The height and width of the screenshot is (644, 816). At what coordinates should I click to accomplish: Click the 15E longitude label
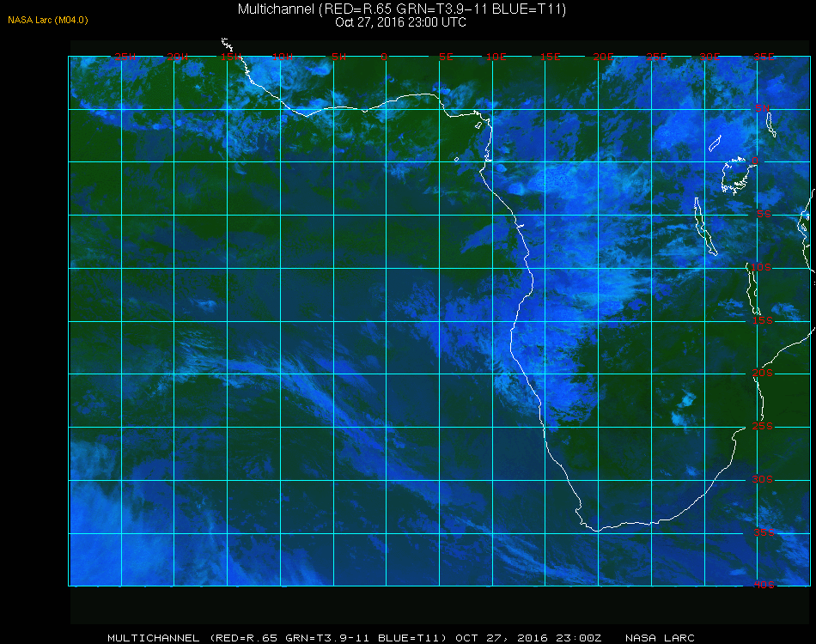(x=550, y=57)
